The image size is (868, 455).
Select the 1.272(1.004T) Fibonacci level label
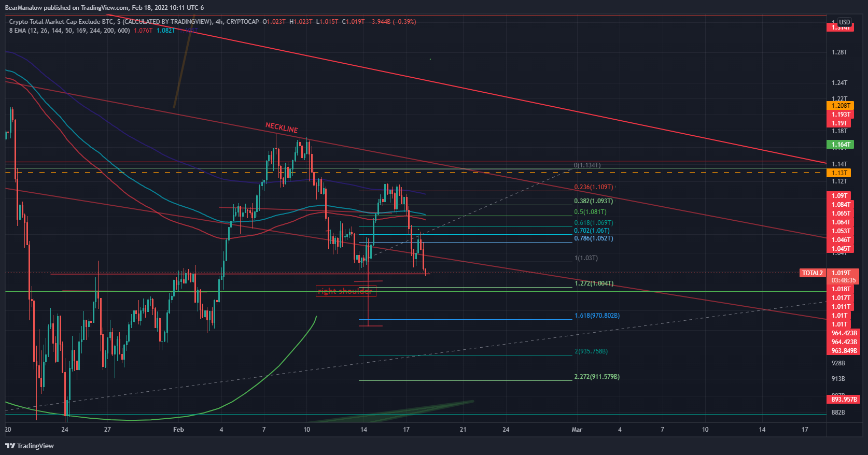594,283
